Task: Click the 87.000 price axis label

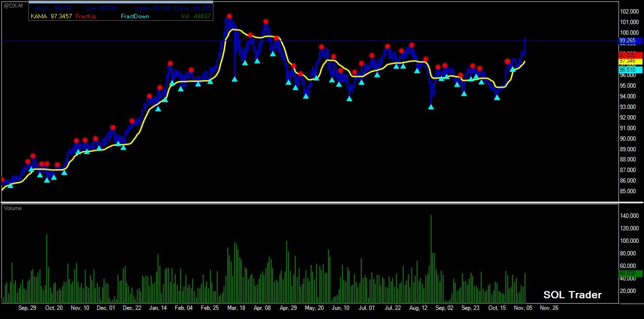Action: click(x=629, y=170)
